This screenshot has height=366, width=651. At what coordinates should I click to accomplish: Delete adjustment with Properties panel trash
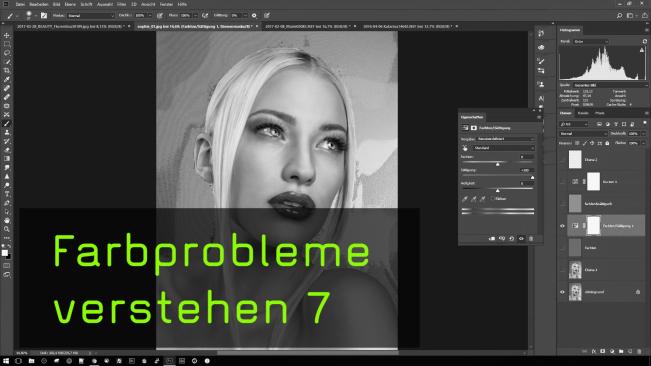531,239
